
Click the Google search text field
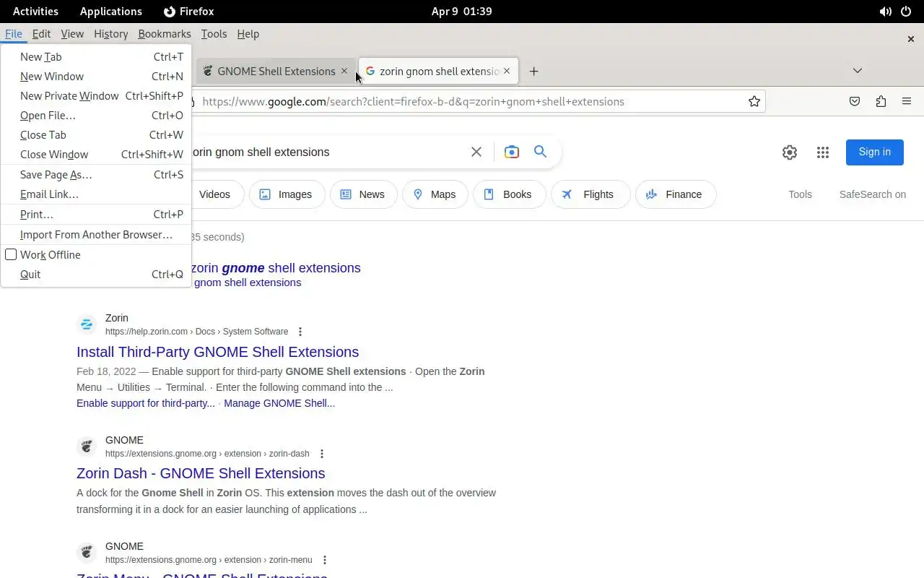[325, 152]
